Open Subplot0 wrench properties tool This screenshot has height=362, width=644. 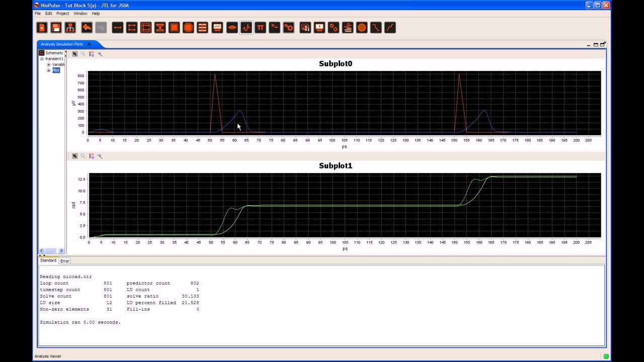coord(100,54)
